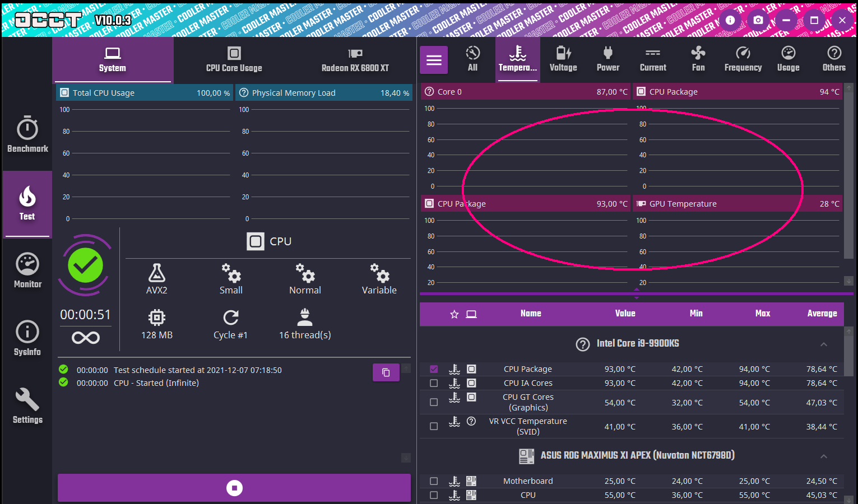Check the Motherboard sensor checkbox
This screenshot has height=504, width=858.
(x=434, y=481)
